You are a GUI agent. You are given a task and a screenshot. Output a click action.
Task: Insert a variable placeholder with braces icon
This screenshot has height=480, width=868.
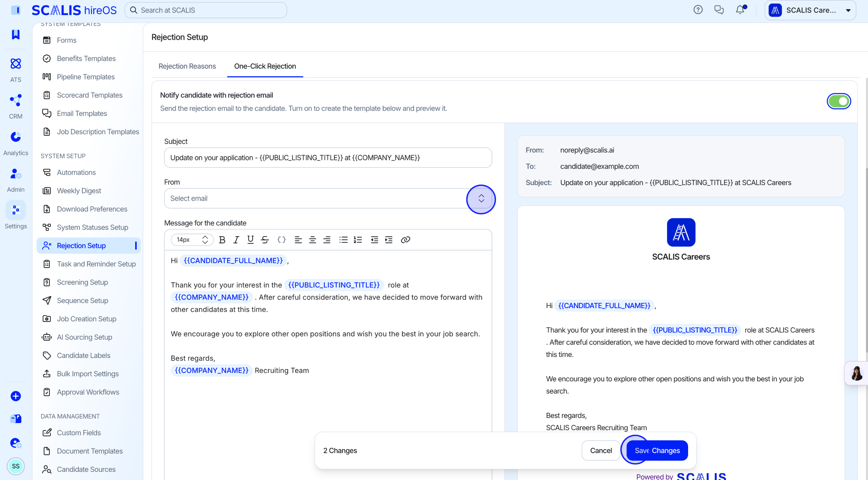282,240
